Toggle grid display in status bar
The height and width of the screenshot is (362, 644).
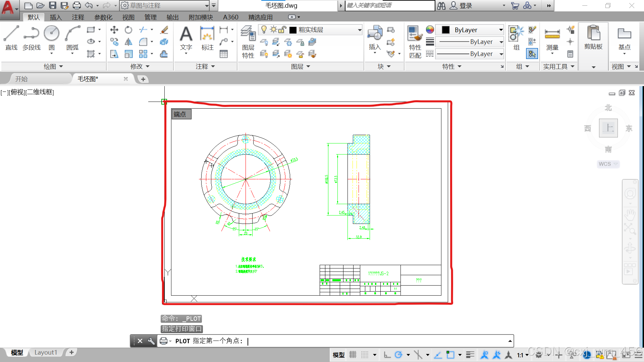tap(353, 355)
